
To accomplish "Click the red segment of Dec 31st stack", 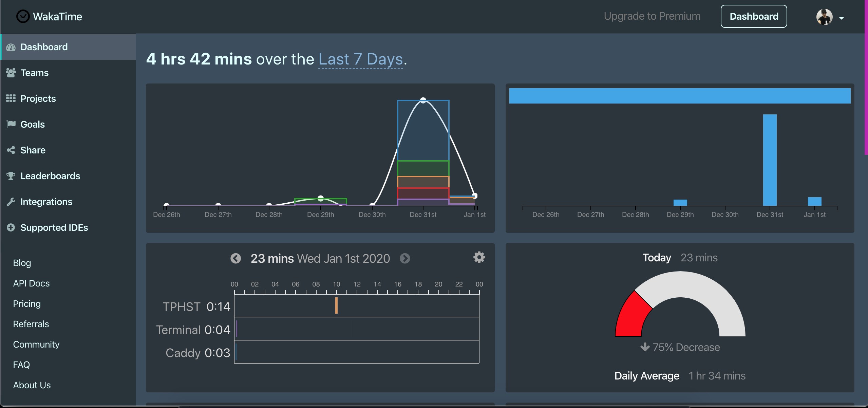I will (x=423, y=193).
